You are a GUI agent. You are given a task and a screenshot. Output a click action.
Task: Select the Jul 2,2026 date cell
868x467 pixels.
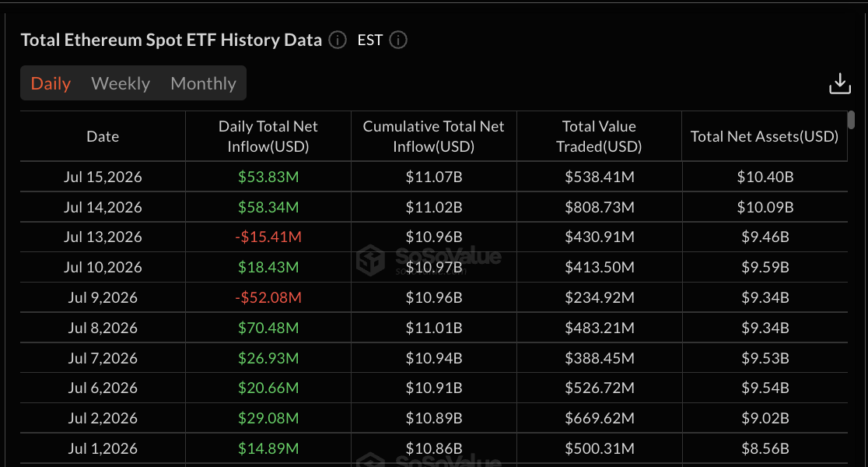click(103, 418)
